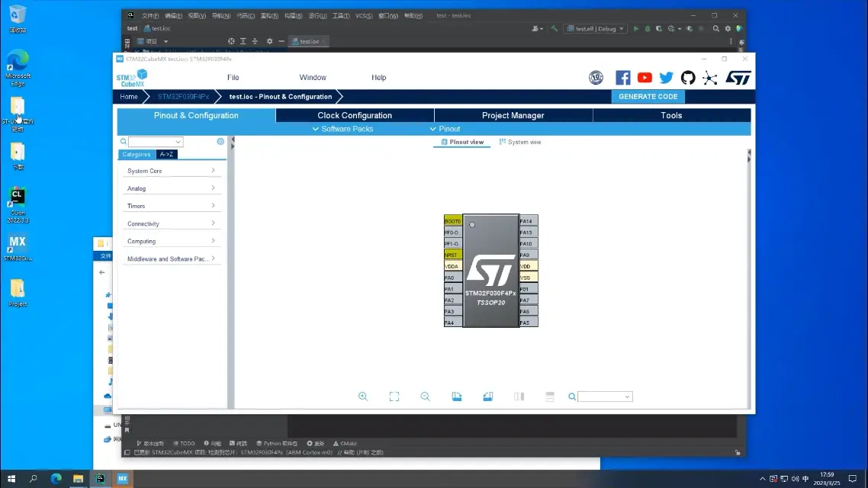Switch to System view

520,142
